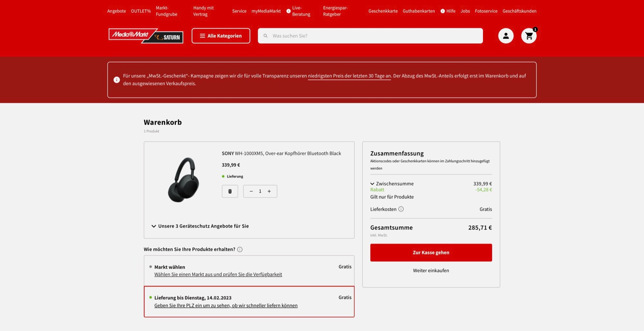Click info icon beside delivery question
Viewport: 644px width, 331px height.
click(x=240, y=249)
